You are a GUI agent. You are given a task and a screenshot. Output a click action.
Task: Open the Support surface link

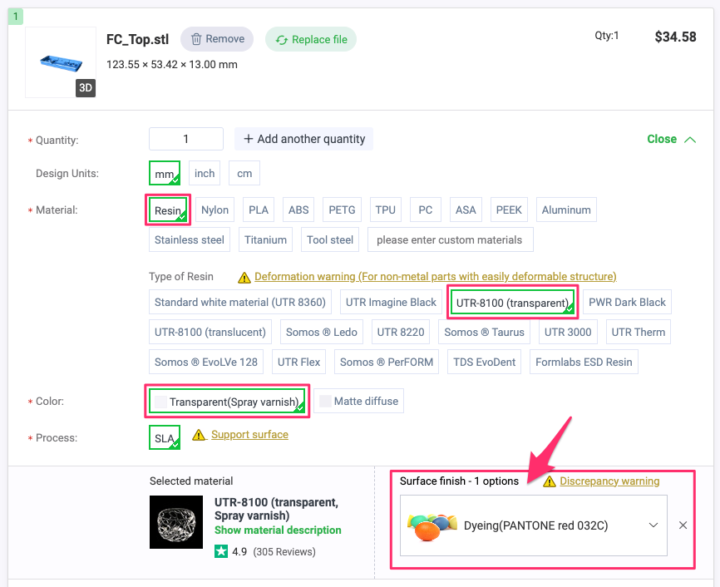point(249,435)
